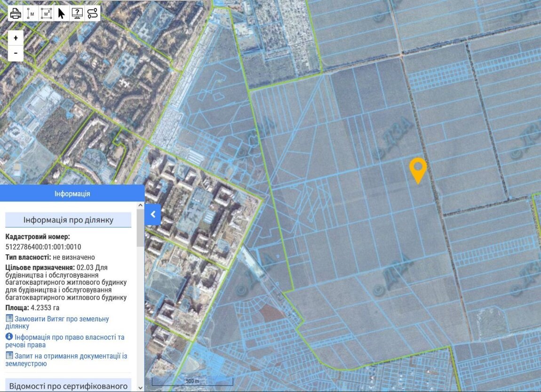The height and width of the screenshot is (392, 541).
Task: Open the Інформація panel tab
Action: point(72,193)
